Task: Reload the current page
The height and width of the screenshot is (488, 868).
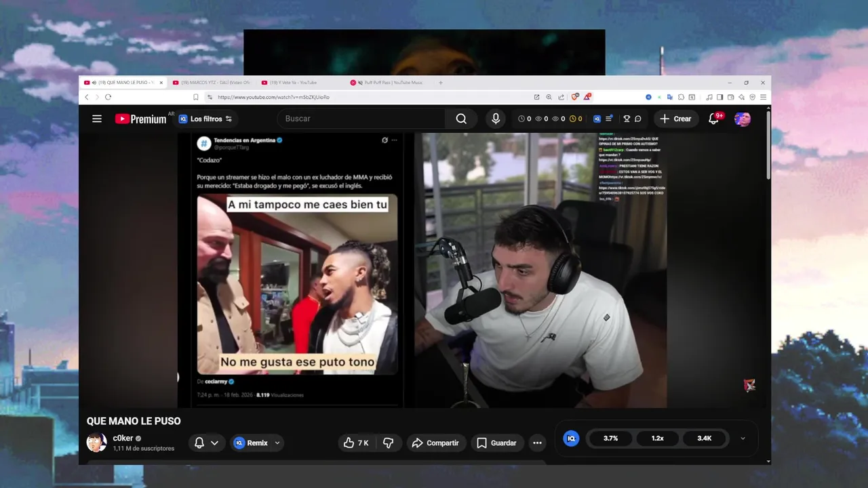Action: click(x=108, y=97)
